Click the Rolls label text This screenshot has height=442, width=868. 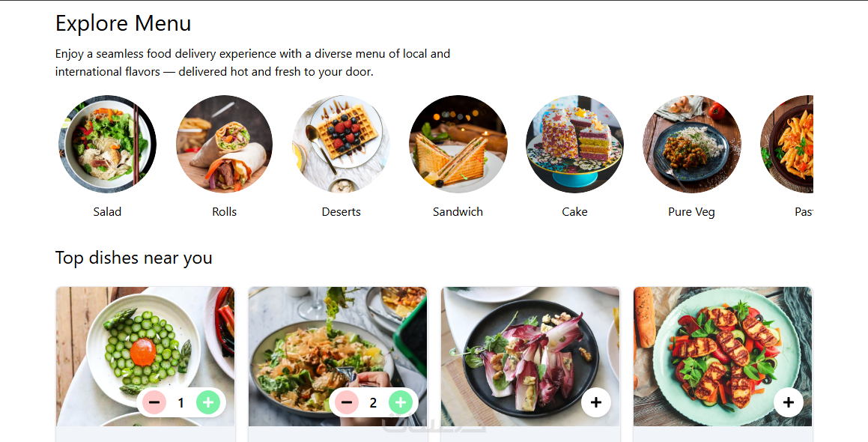point(224,212)
